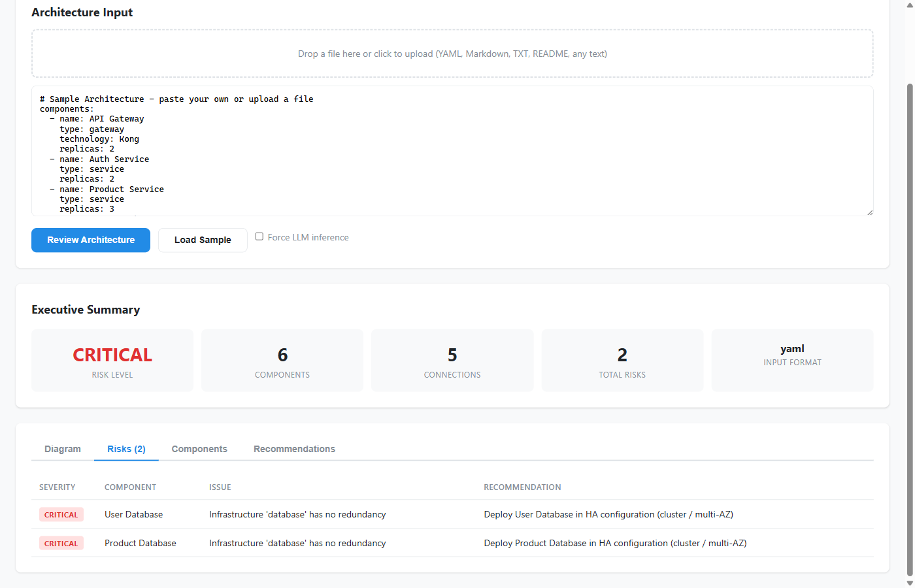The width and height of the screenshot is (915, 588).
Task: Click the Review Architecture button
Action: click(91, 240)
